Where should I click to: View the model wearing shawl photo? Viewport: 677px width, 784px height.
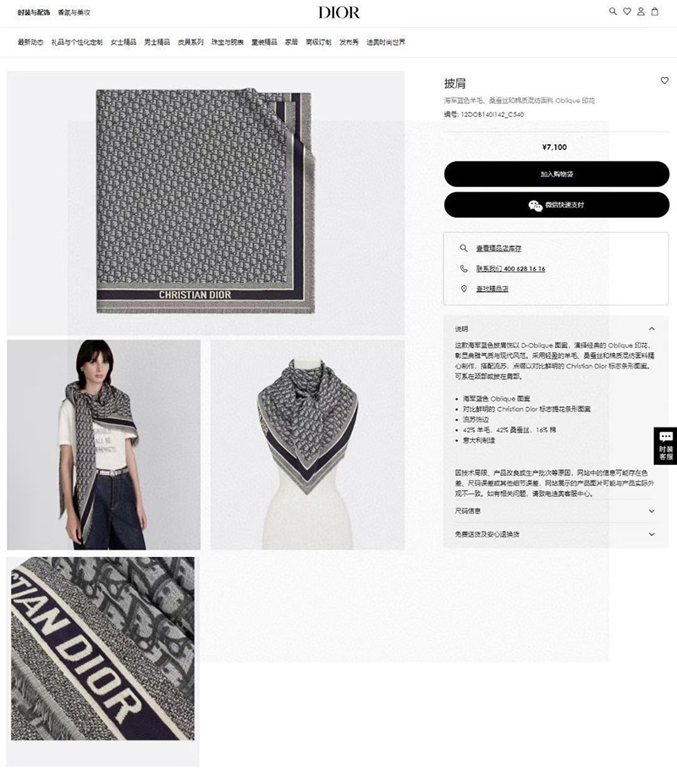[103, 445]
